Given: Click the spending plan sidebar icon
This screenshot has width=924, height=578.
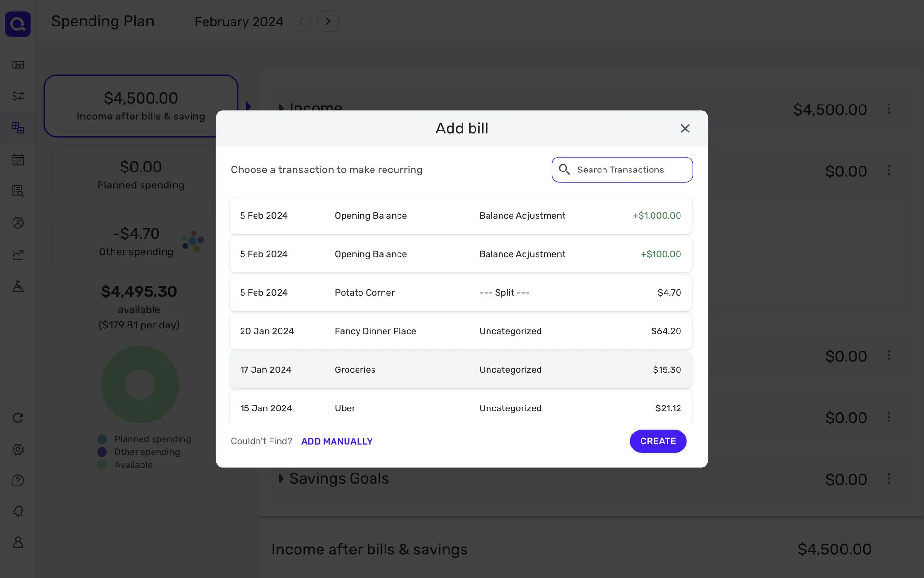Looking at the screenshot, I should 18,128.
